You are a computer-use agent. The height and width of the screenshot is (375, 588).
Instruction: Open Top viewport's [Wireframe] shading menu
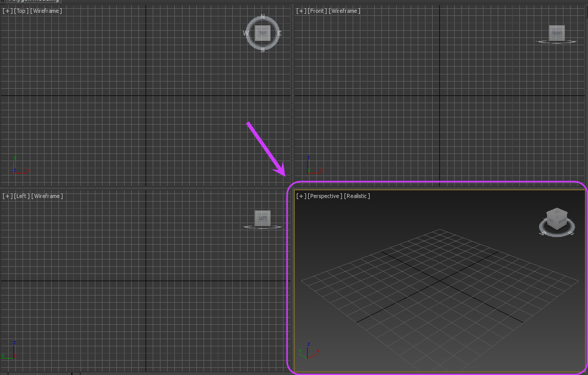click(46, 11)
